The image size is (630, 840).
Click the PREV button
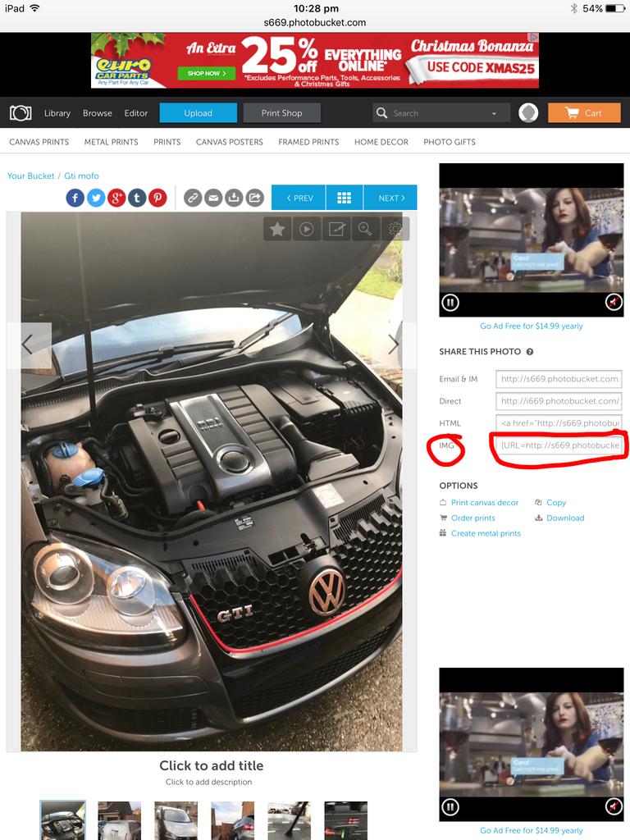(x=299, y=198)
